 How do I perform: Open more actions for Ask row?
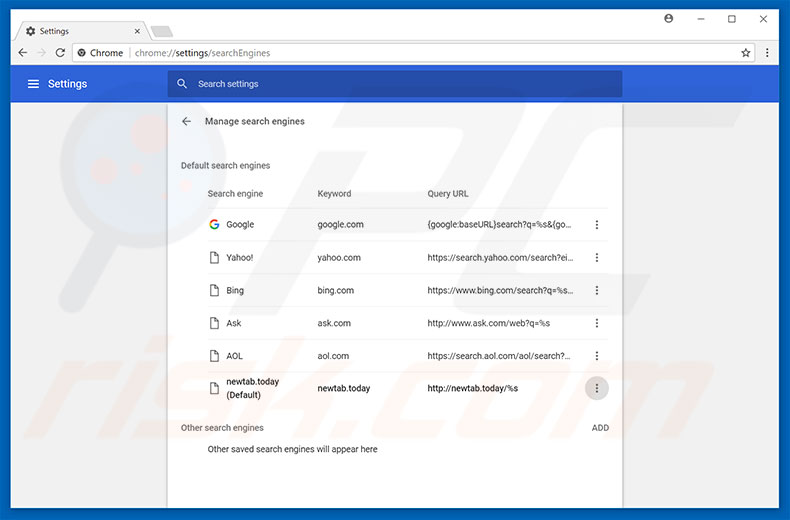(597, 323)
